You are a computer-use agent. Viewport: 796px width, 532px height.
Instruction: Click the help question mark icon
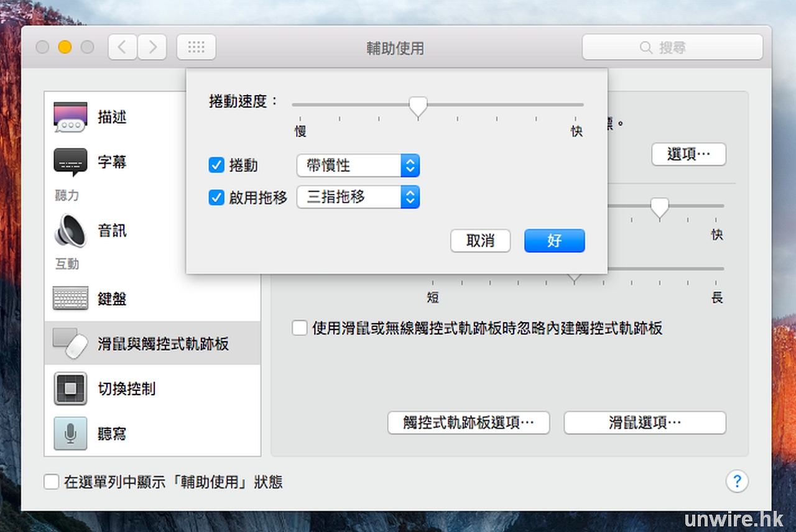click(737, 481)
